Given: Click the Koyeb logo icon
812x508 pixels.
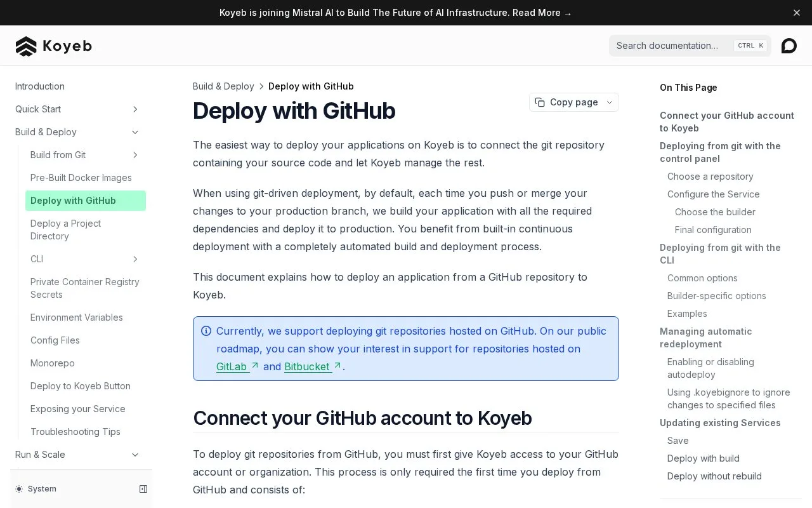Looking at the screenshot, I should coord(26,46).
